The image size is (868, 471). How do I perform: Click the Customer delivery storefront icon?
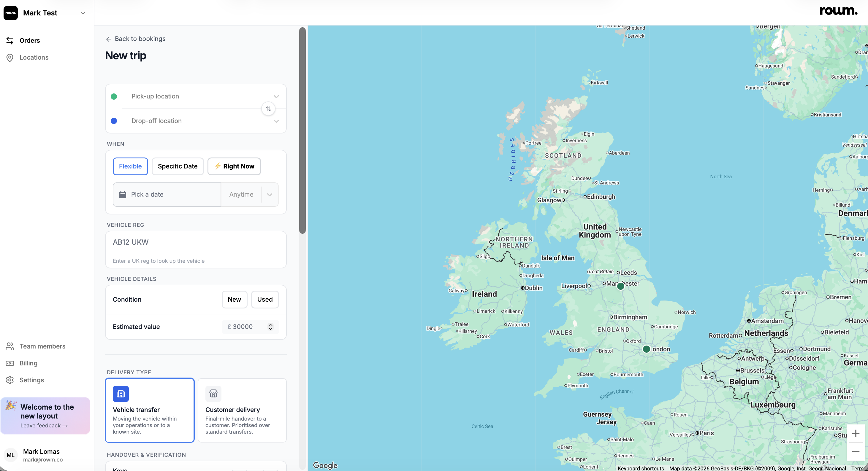[213, 393]
